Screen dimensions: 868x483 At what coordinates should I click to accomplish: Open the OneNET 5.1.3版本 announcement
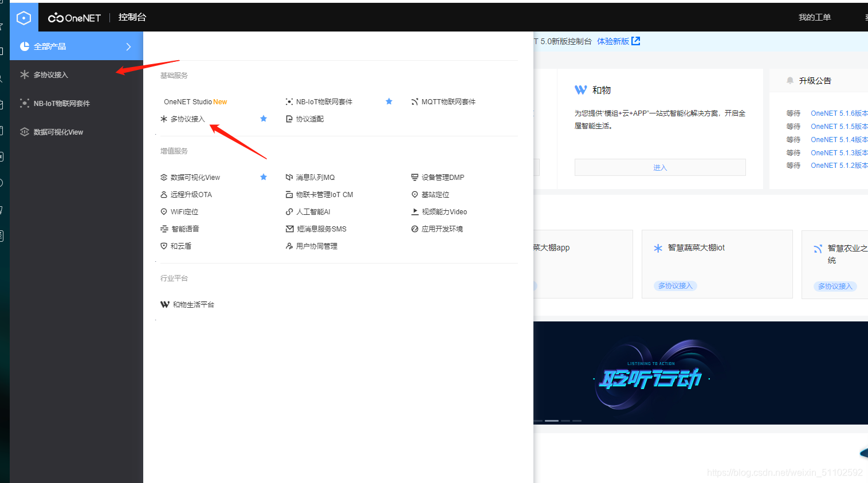point(839,153)
